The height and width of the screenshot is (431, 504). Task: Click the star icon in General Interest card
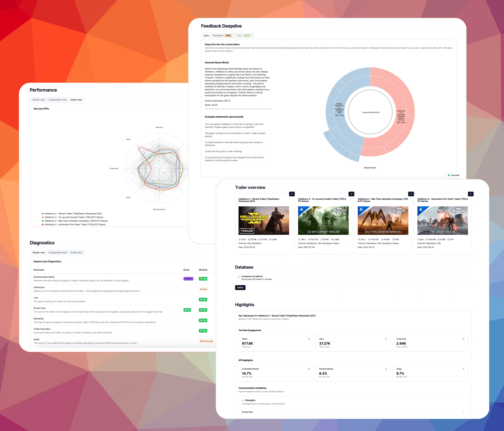click(x=386, y=369)
